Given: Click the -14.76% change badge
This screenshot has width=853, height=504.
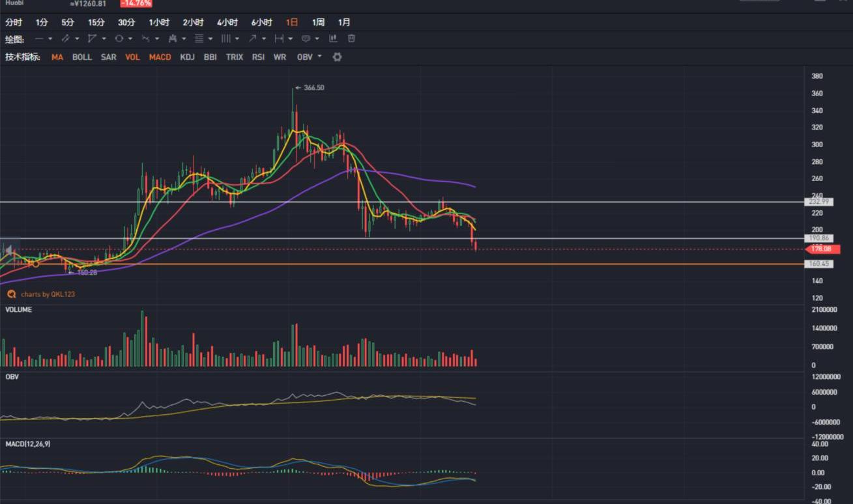Looking at the screenshot, I should tap(136, 3).
